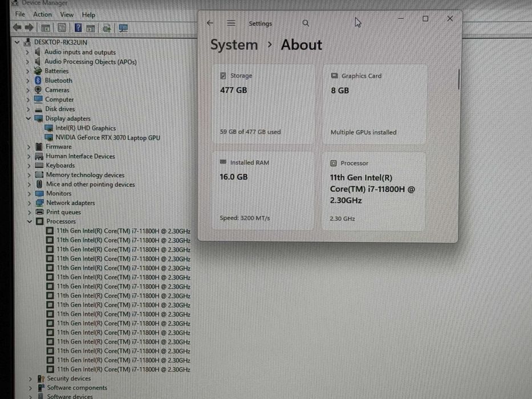Screen dimensions: 532x399
Task: Expand the Disk drives node
Action: (28, 109)
